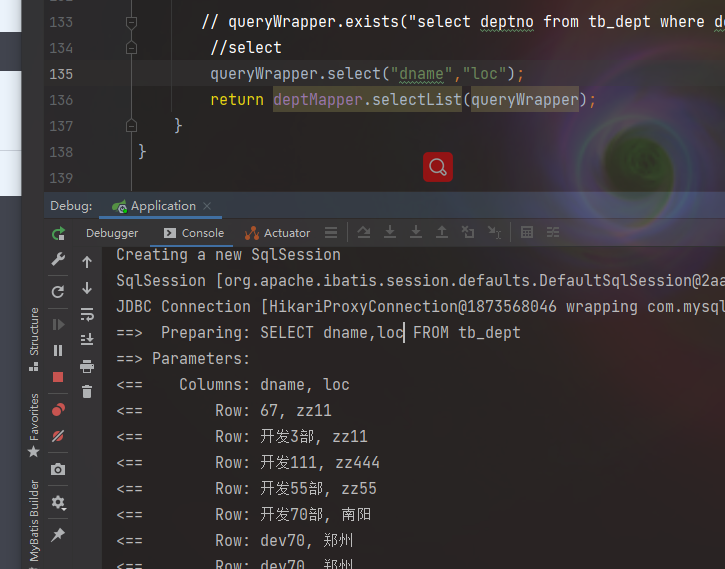Click the Resume Program icon
The width and height of the screenshot is (725, 569).
tap(58, 324)
